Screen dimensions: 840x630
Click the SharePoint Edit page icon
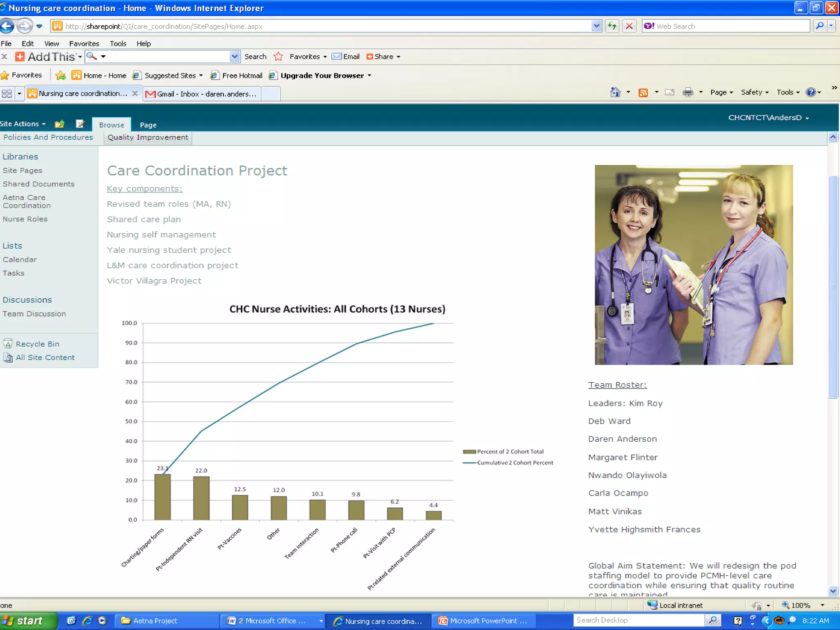80,124
